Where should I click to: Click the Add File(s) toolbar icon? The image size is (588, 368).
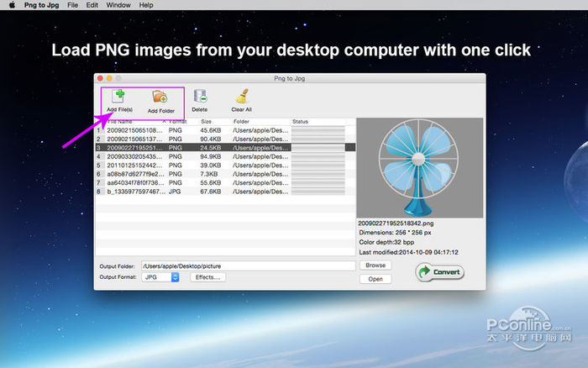[x=119, y=97]
